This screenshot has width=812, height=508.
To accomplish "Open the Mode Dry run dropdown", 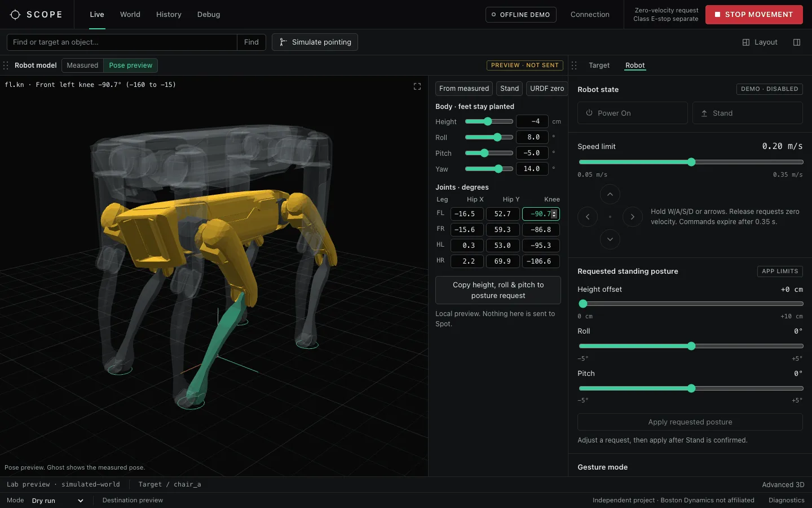I will (58, 501).
